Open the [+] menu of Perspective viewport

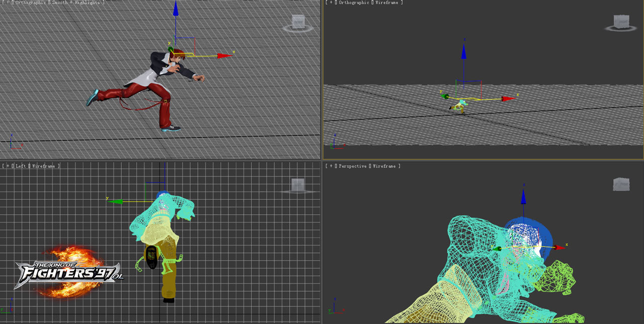click(x=331, y=166)
